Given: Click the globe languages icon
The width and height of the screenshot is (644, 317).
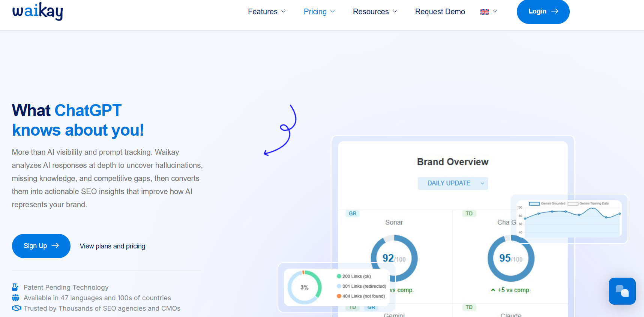Looking at the screenshot, I should [x=16, y=298].
